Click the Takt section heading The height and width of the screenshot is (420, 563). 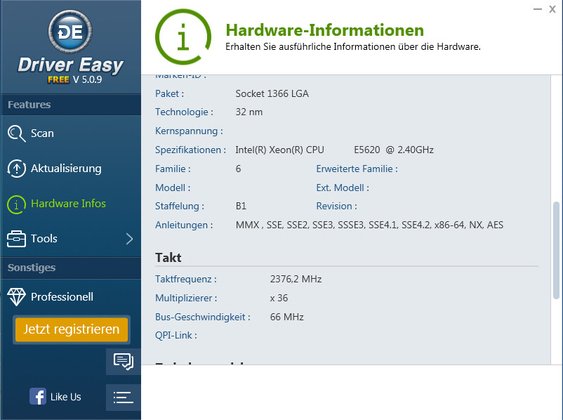click(168, 258)
